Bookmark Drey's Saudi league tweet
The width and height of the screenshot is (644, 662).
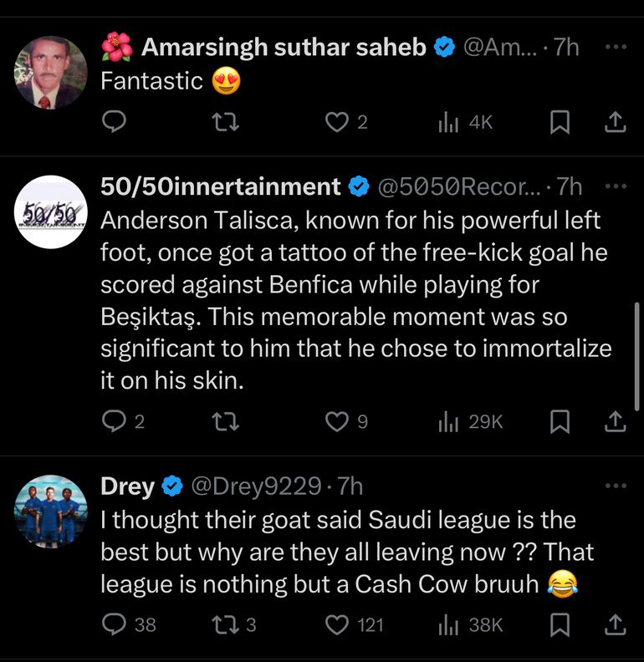click(x=560, y=624)
